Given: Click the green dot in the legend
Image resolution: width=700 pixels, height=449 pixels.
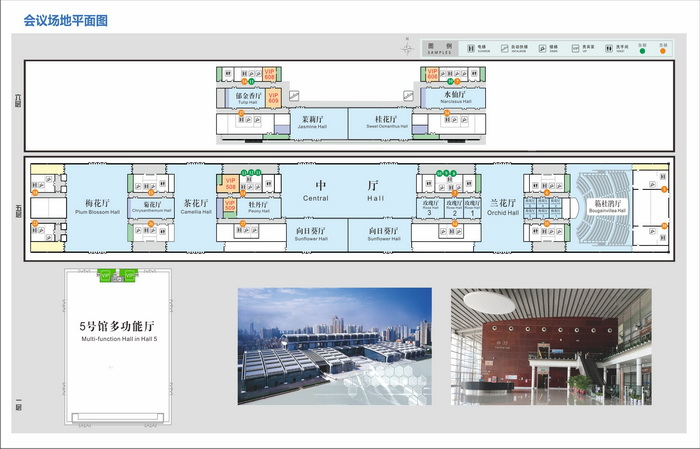Looking at the screenshot, I should (642, 51).
